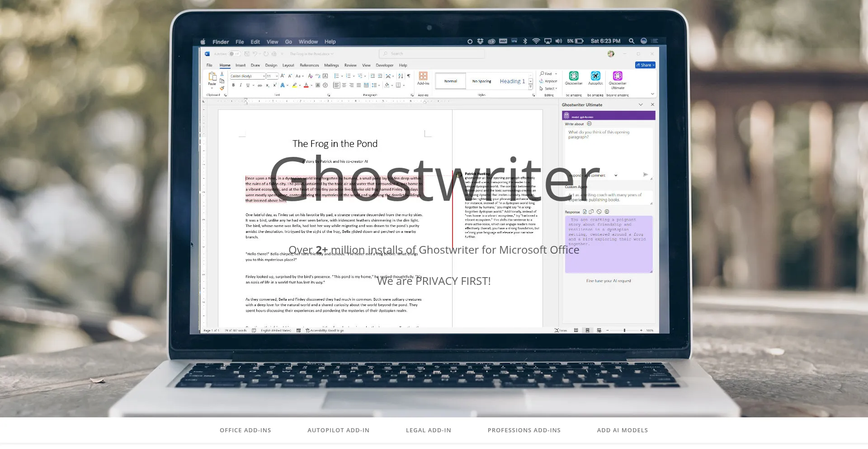
Task: Open the Insert ribbon tab
Action: click(241, 66)
